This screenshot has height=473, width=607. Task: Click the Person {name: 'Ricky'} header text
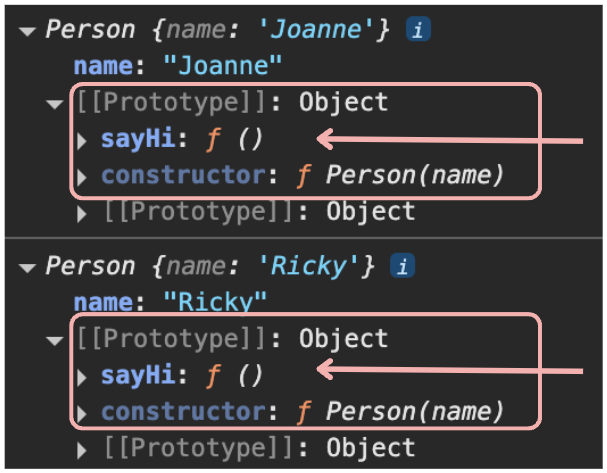pyautogui.click(x=209, y=266)
